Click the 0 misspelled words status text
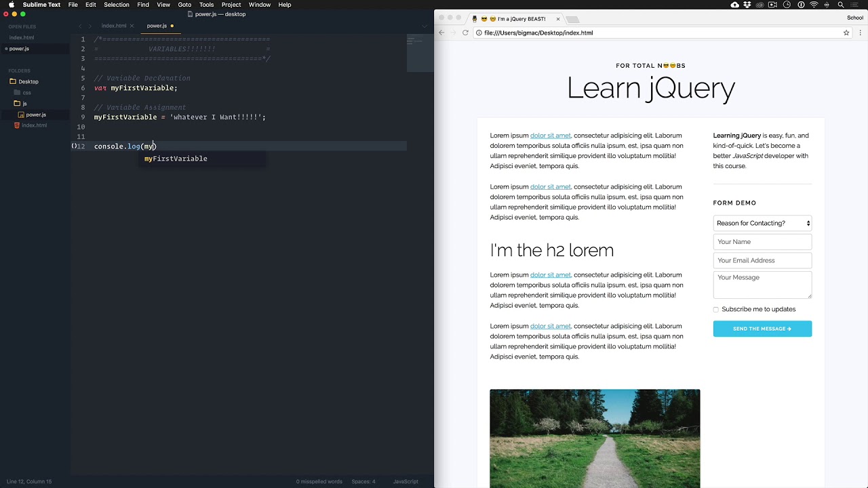Image resolution: width=868 pixels, height=488 pixels. [x=319, y=481]
